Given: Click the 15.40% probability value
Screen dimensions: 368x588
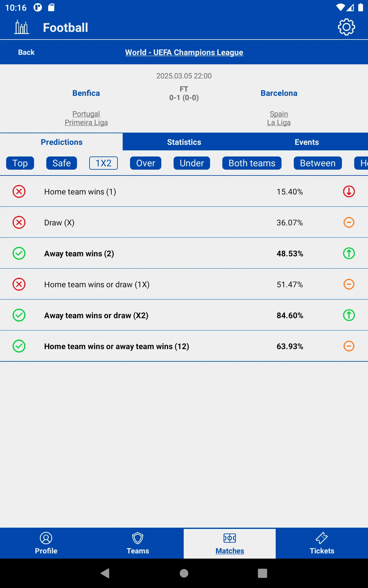Looking at the screenshot, I should click(290, 192).
